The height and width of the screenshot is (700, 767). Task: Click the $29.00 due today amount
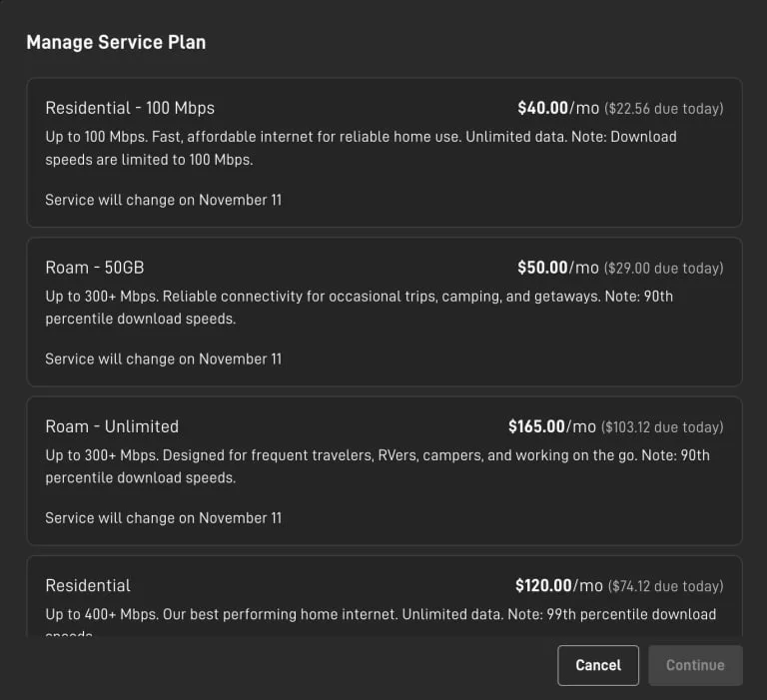click(664, 269)
